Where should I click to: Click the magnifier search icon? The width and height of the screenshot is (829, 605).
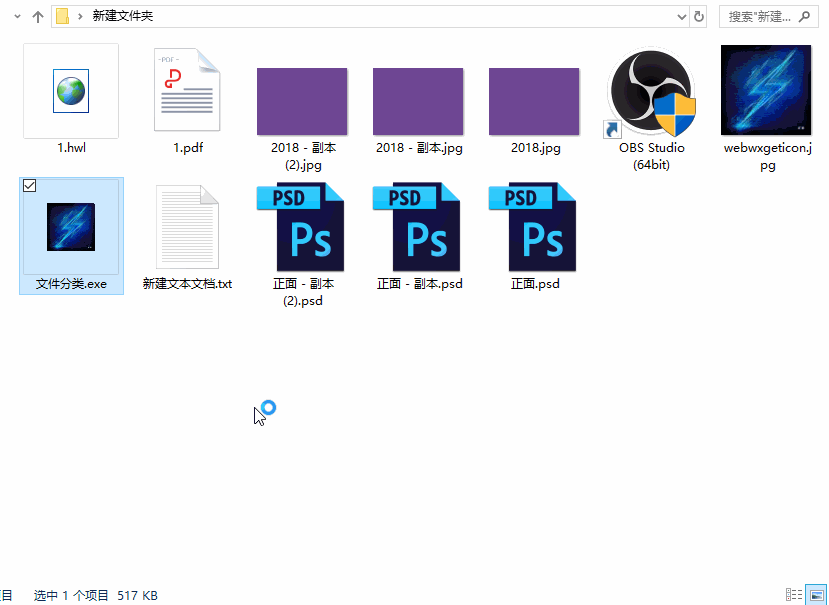click(x=805, y=17)
